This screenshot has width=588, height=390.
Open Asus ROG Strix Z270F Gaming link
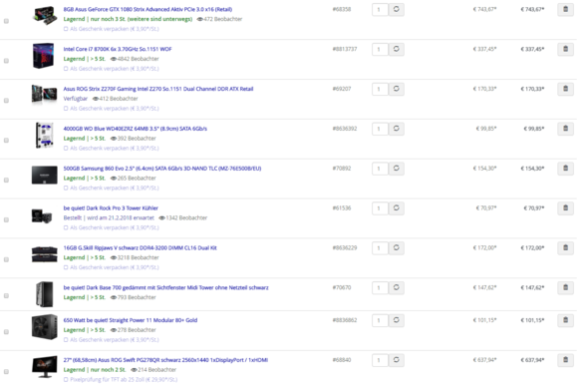158,89
